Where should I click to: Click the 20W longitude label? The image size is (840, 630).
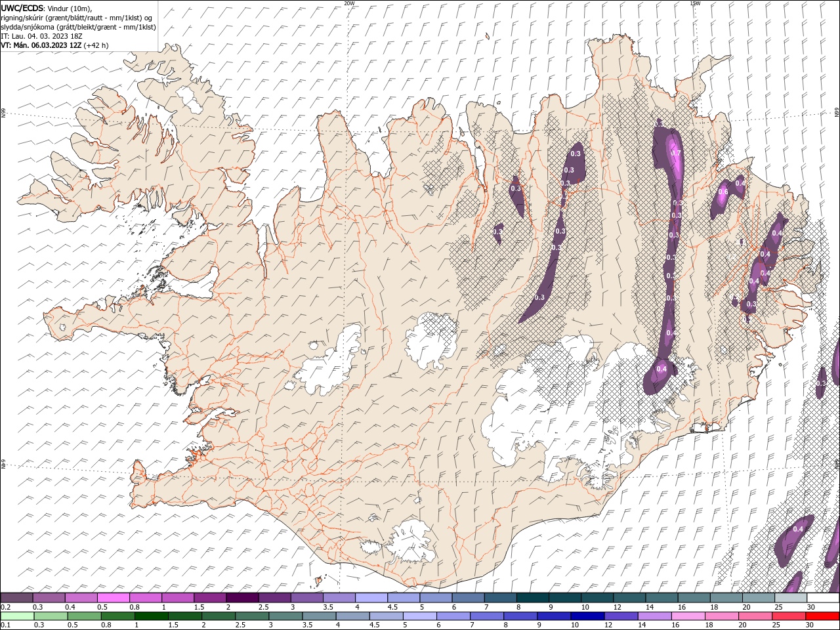[x=349, y=3]
